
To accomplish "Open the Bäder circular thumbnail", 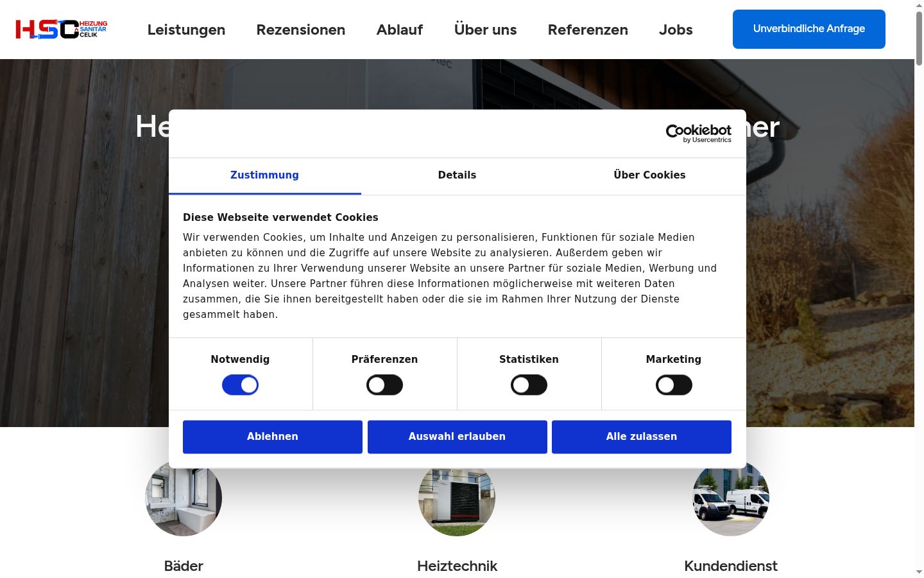I will point(184,498).
